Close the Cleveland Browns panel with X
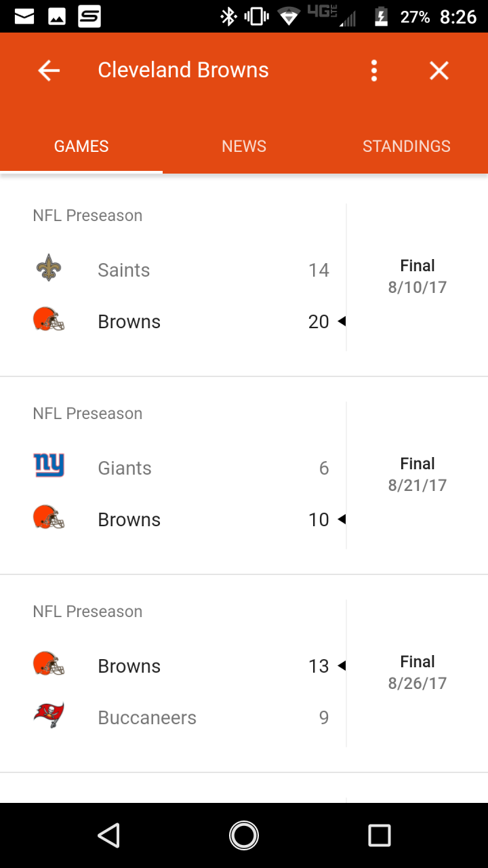 click(439, 70)
